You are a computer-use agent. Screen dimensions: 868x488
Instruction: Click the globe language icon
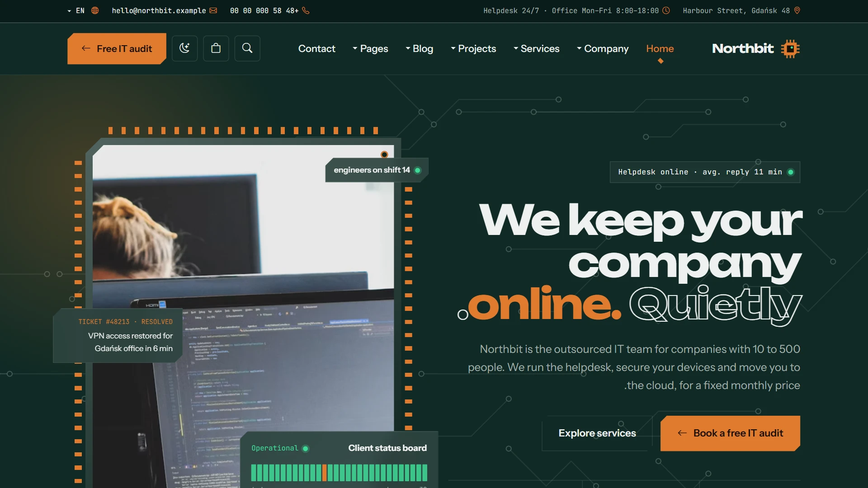point(95,10)
